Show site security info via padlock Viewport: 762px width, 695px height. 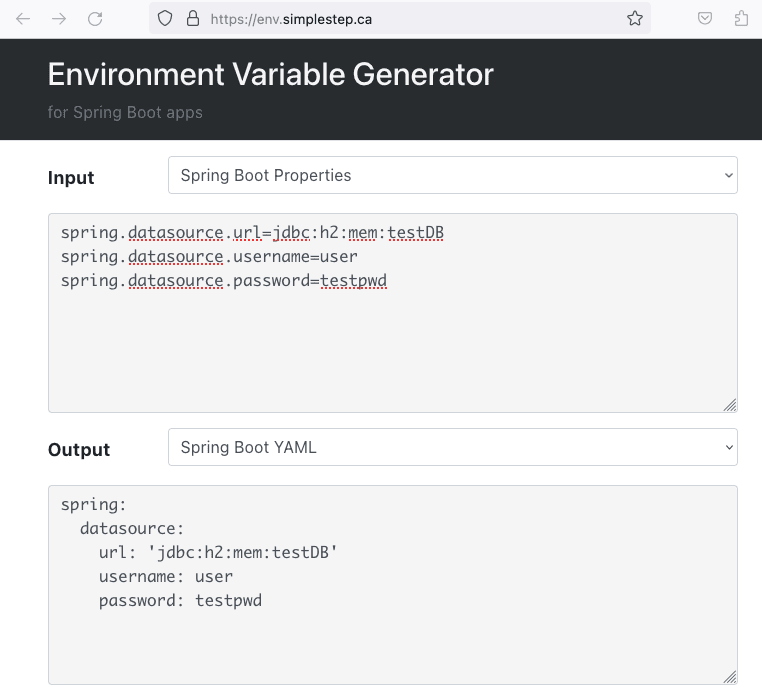pyautogui.click(x=193, y=18)
